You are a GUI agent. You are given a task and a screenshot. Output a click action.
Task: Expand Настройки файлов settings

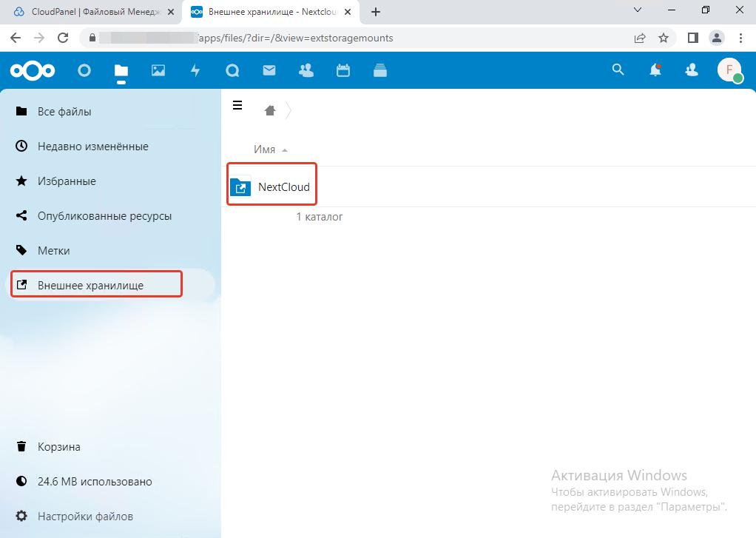(85, 516)
